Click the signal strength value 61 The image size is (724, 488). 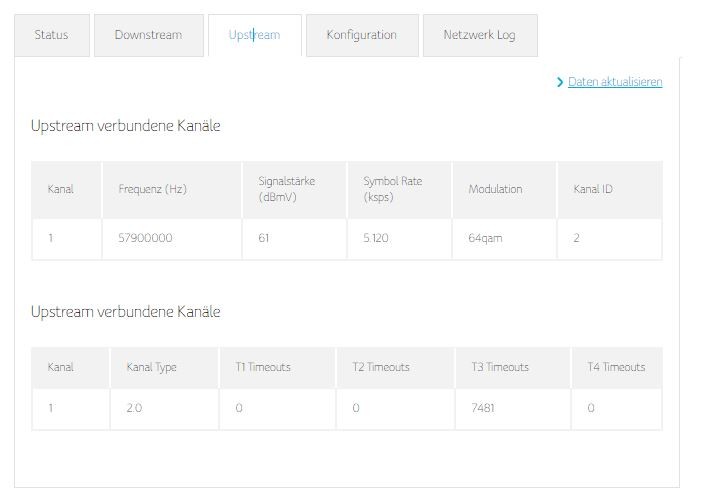pos(264,239)
